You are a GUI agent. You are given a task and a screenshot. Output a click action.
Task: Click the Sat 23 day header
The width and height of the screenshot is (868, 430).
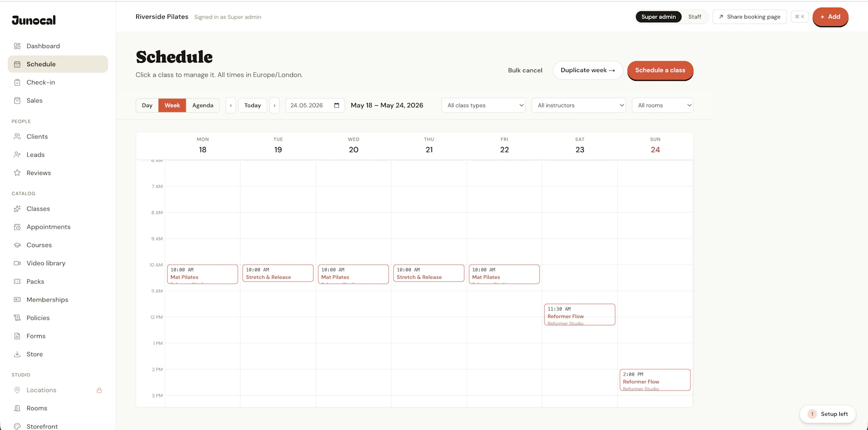[x=580, y=146]
